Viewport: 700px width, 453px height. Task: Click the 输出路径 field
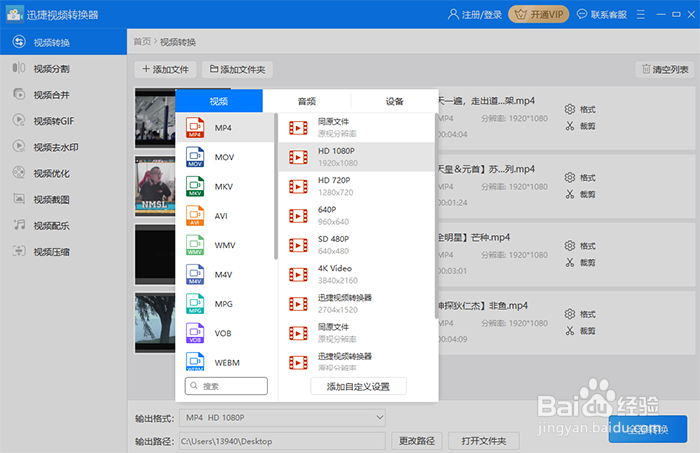click(x=282, y=441)
